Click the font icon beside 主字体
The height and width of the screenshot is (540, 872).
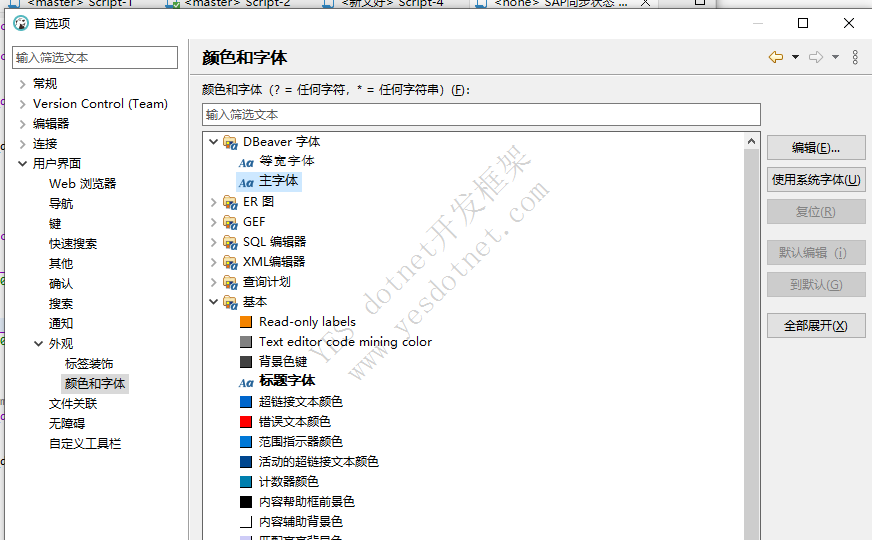246,183
